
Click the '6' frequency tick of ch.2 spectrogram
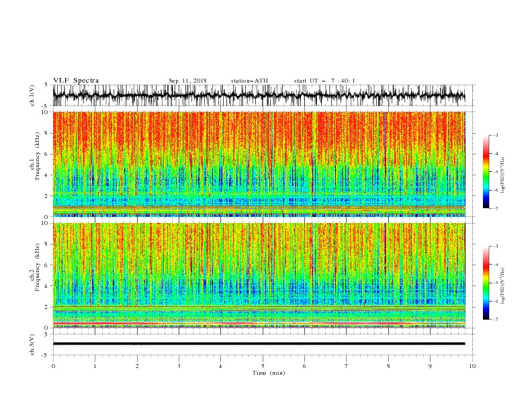pyautogui.click(x=47, y=265)
